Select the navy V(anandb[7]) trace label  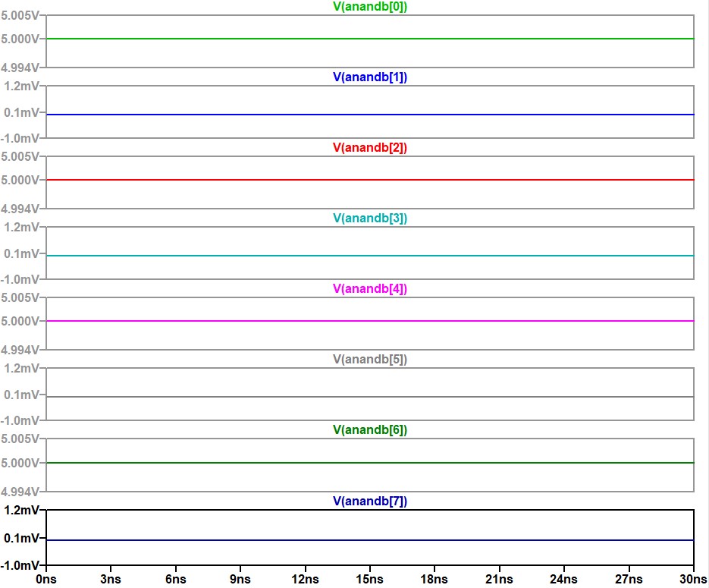[x=370, y=502]
